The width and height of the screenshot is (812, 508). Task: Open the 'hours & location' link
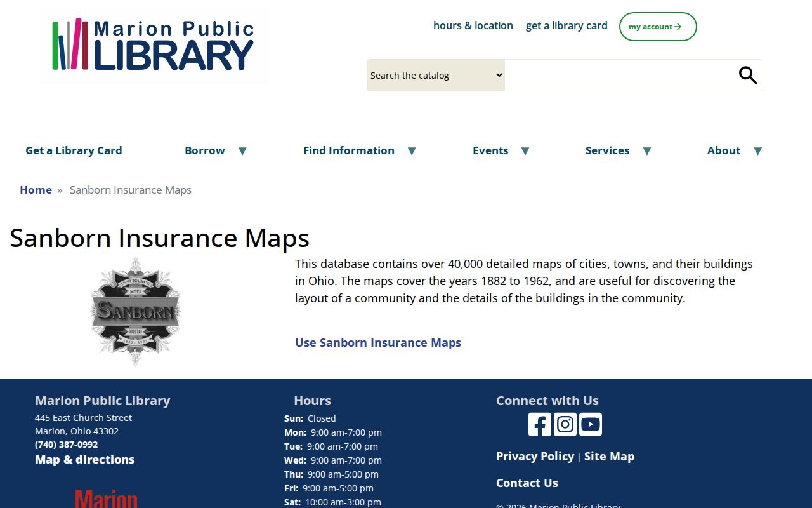point(473,25)
